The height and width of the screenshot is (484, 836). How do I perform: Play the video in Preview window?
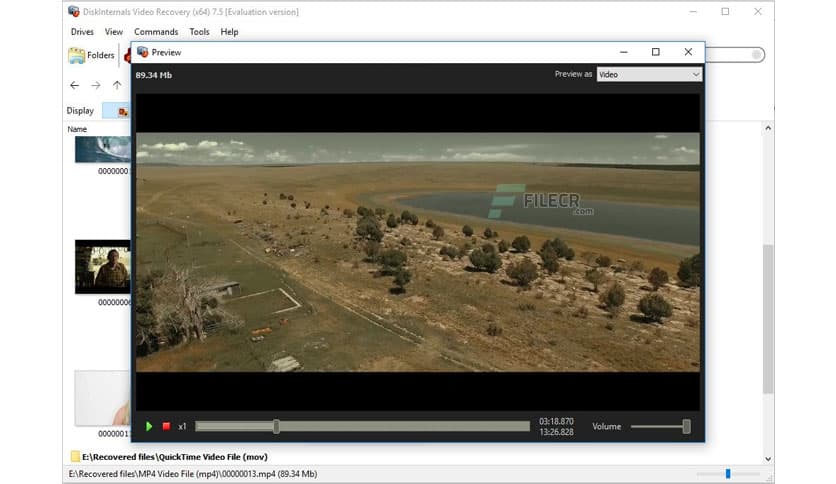click(149, 426)
